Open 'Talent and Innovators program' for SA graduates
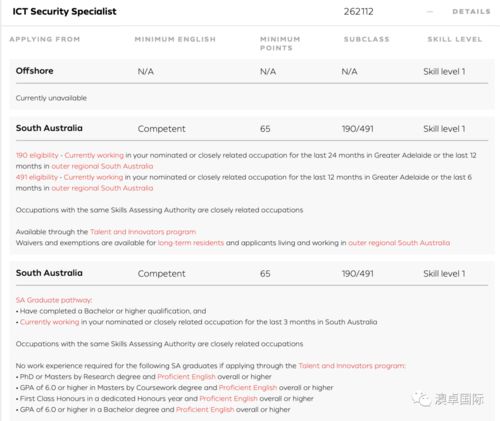 click(352, 366)
